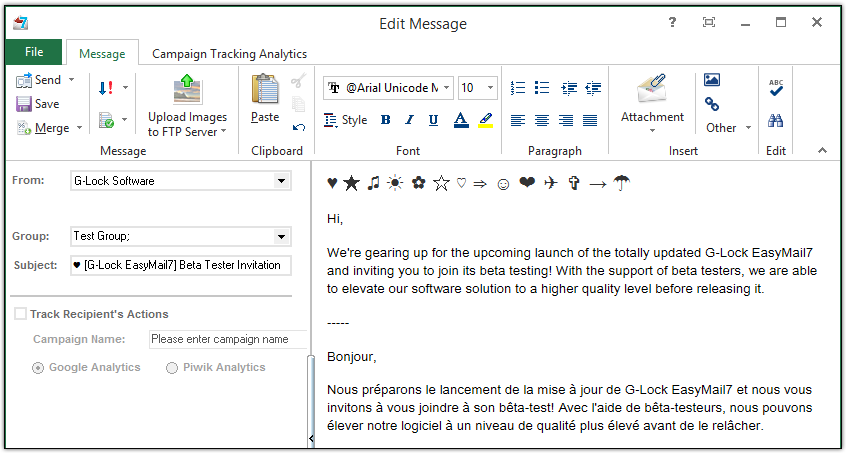Expand the From sender dropdown
The height and width of the screenshot is (455, 848).
coord(281,181)
